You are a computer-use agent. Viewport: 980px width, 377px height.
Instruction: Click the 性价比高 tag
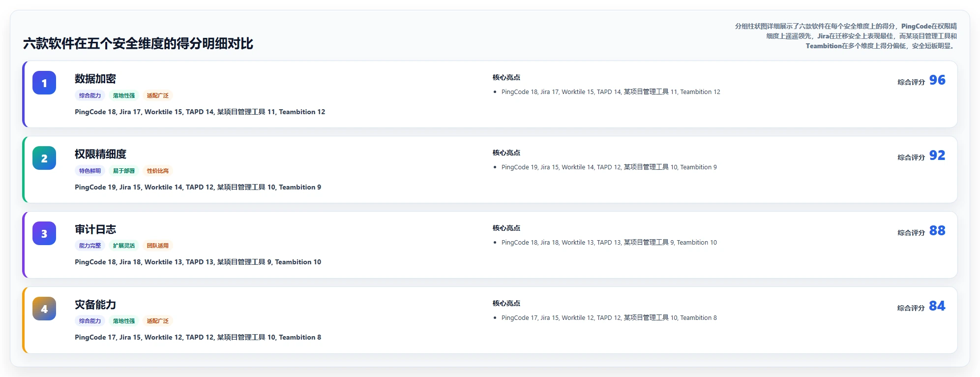pos(158,171)
